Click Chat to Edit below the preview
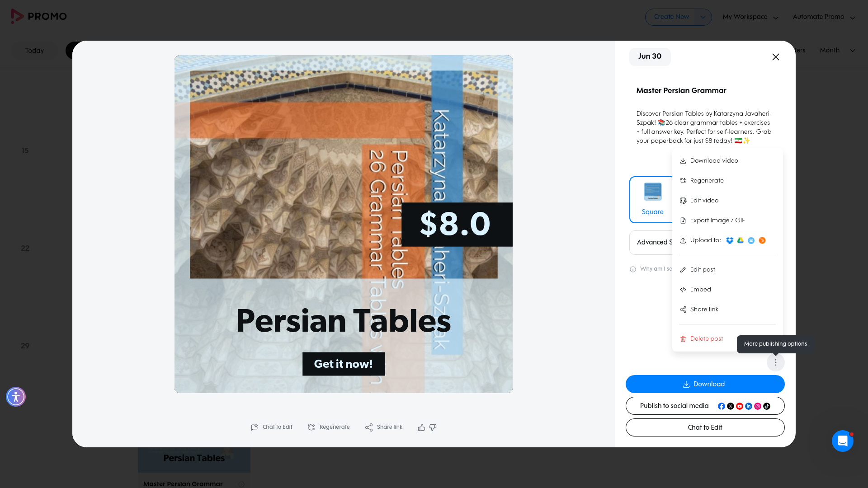 [272, 427]
